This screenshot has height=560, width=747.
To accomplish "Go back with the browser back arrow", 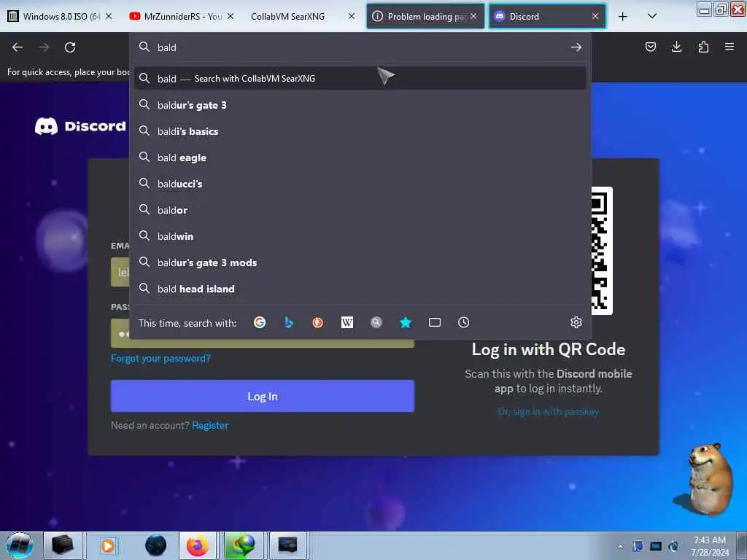I will (18, 47).
